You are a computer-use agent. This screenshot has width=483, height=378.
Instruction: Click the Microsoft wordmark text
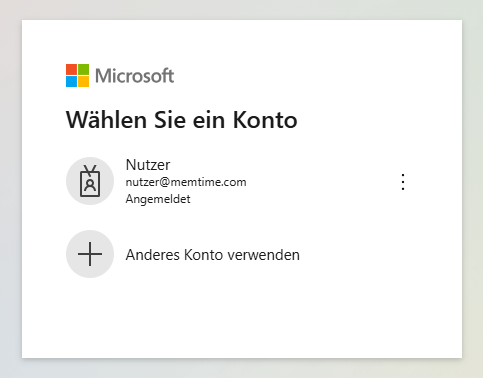coord(135,76)
